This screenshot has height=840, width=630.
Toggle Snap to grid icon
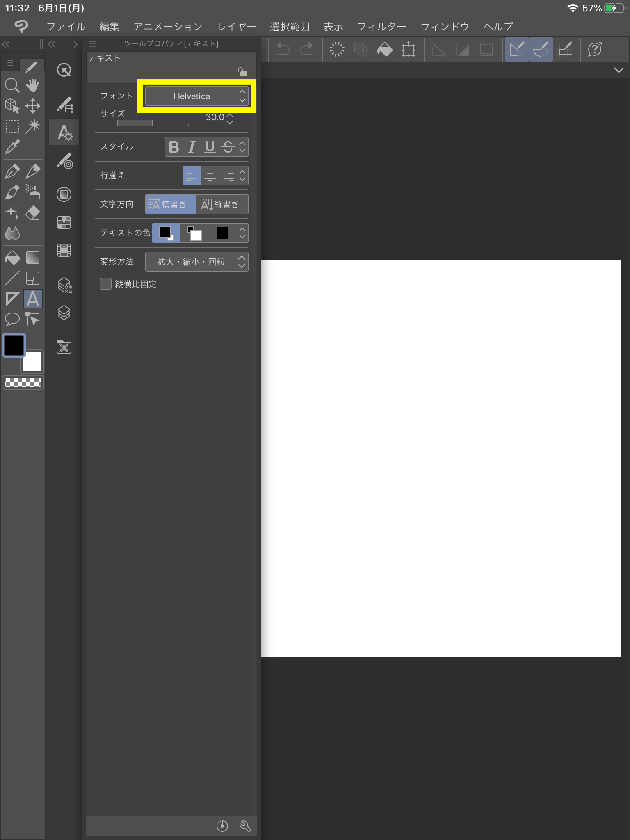565,49
